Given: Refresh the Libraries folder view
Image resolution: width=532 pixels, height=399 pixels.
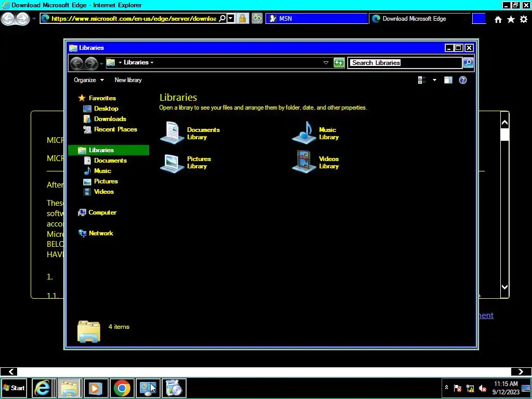Looking at the screenshot, I should [x=339, y=62].
